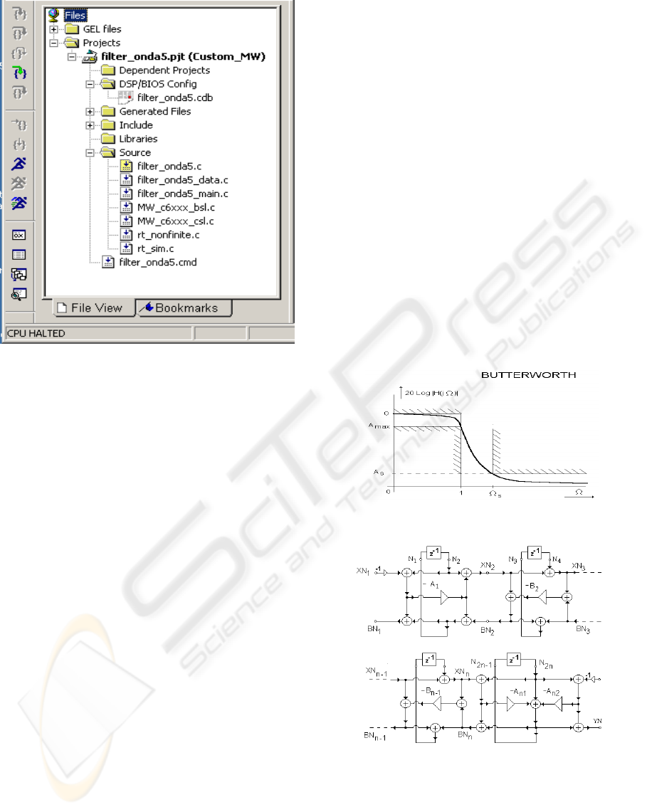Viewport: 647px width, 812px height.
Task: Select filter_onda5_main.c source file
Action: click(183, 194)
